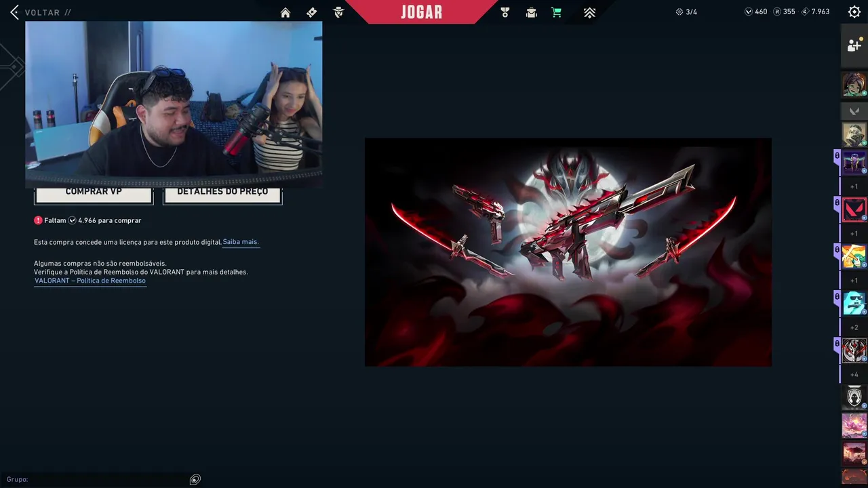The height and width of the screenshot is (488, 868).
Task: Open the Esports chevron icon
Action: 589,12
